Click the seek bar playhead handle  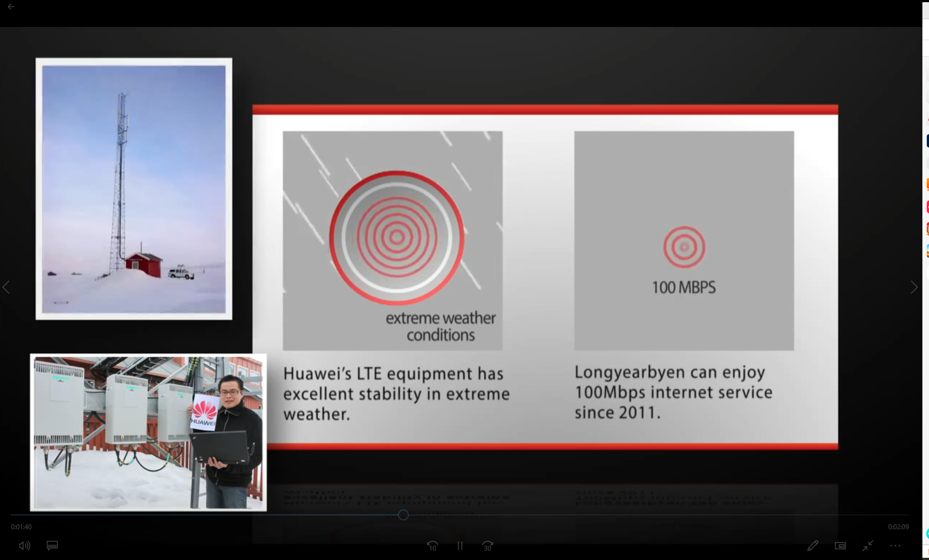[x=403, y=515]
